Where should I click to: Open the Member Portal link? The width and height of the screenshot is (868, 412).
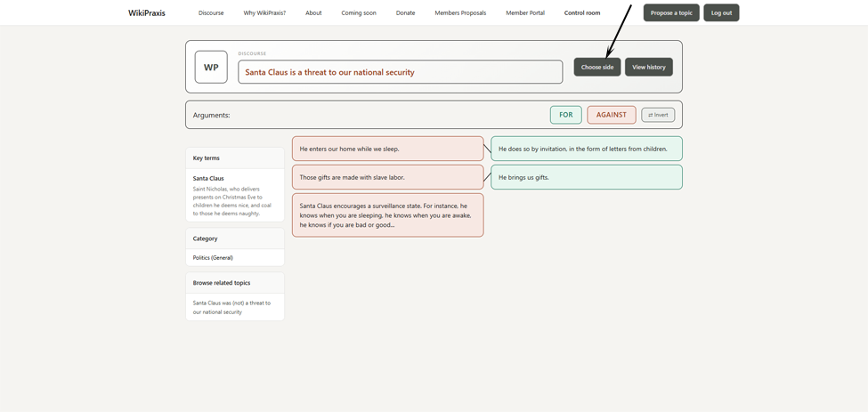point(525,12)
